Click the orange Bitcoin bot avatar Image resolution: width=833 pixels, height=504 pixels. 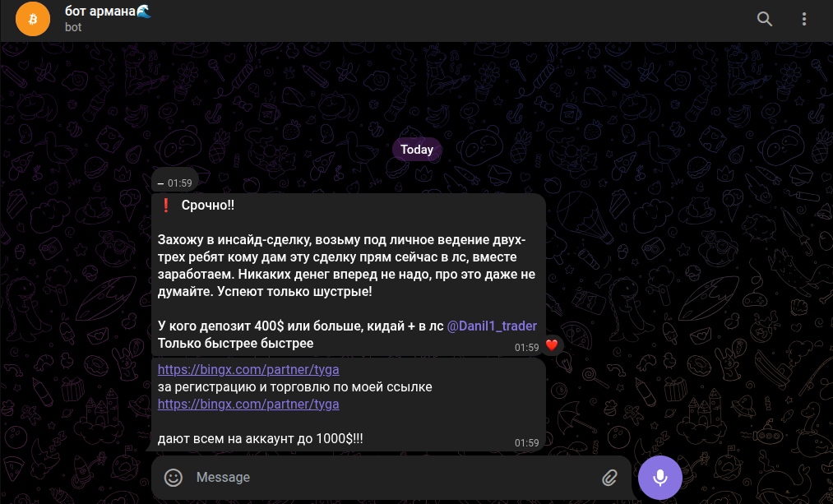click(33, 19)
